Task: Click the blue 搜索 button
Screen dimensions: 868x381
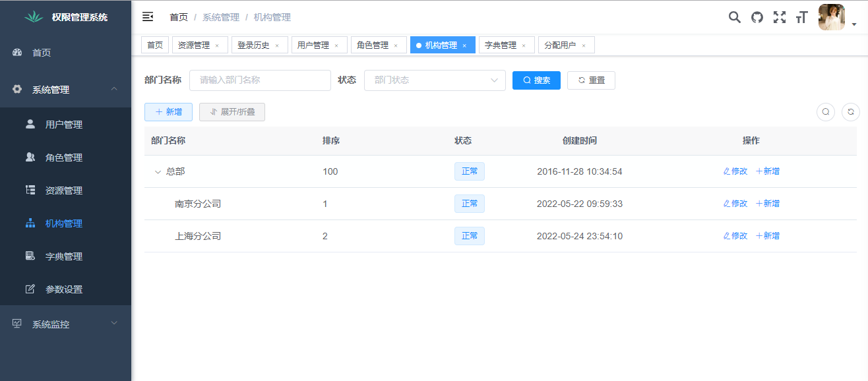Action: pos(536,80)
